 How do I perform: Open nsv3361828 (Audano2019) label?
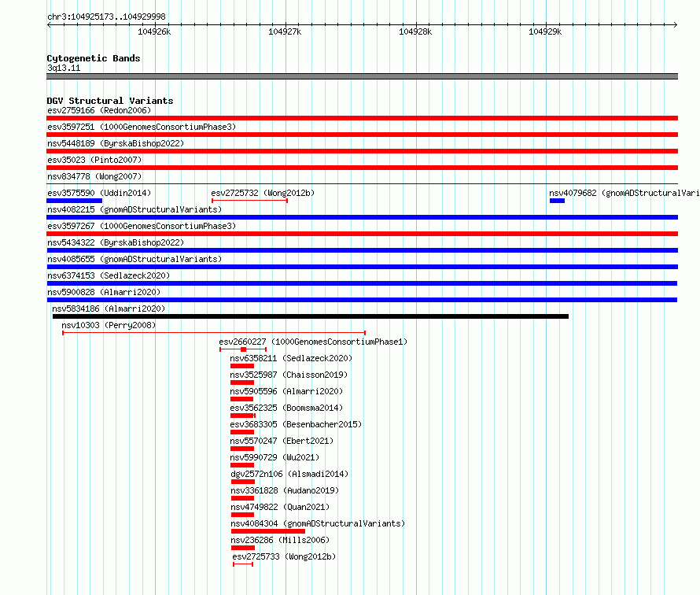pyautogui.click(x=285, y=490)
